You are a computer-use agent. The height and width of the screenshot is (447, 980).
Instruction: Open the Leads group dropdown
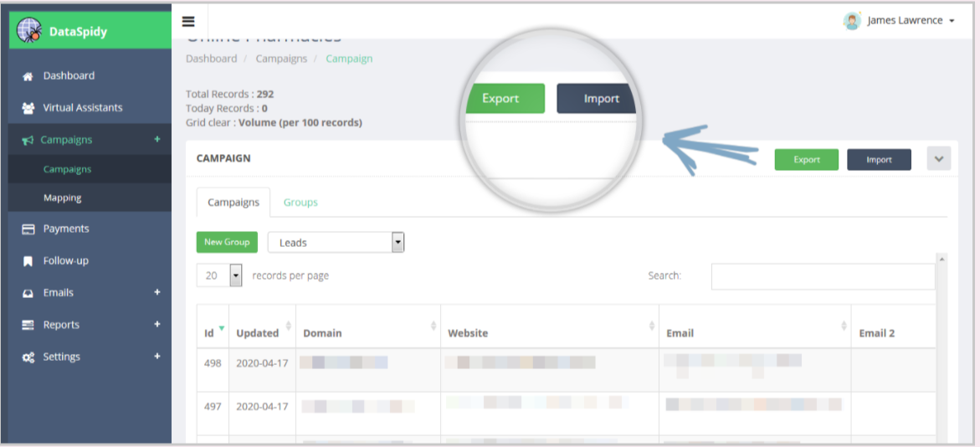[336, 243]
